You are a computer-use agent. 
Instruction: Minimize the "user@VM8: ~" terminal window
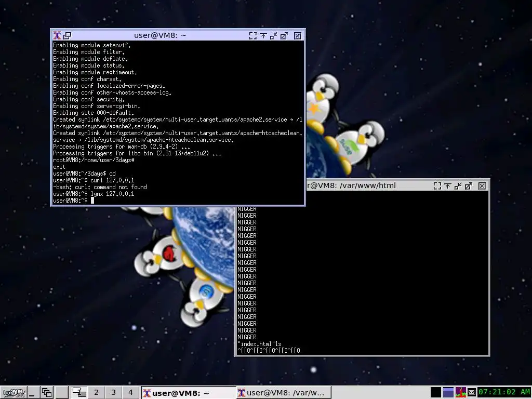(273, 36)
